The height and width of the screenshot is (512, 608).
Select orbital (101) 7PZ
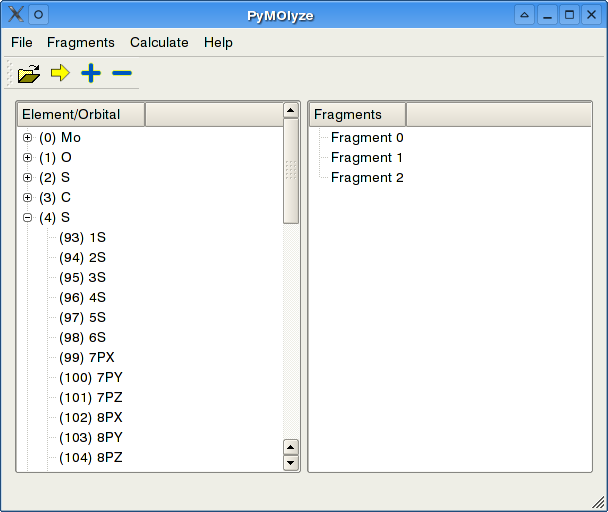(91, 398)
